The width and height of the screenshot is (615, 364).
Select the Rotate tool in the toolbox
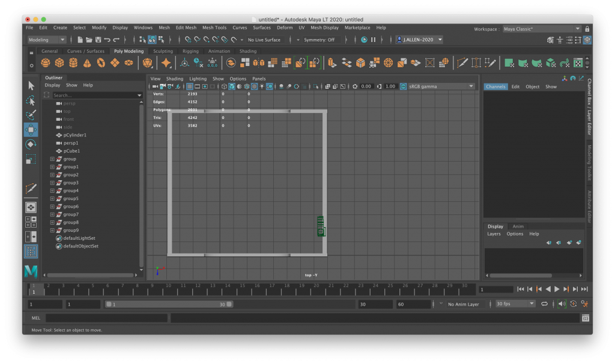coord(31,145)
